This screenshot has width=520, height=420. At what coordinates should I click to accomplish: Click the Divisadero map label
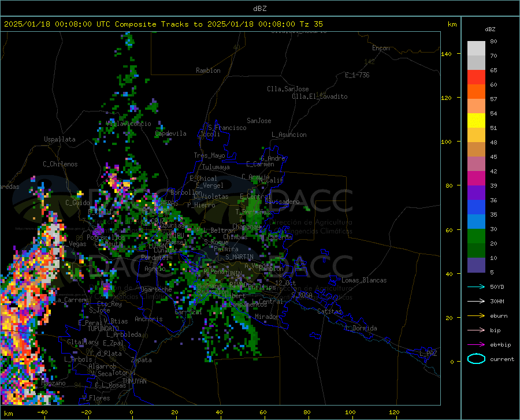282,202
